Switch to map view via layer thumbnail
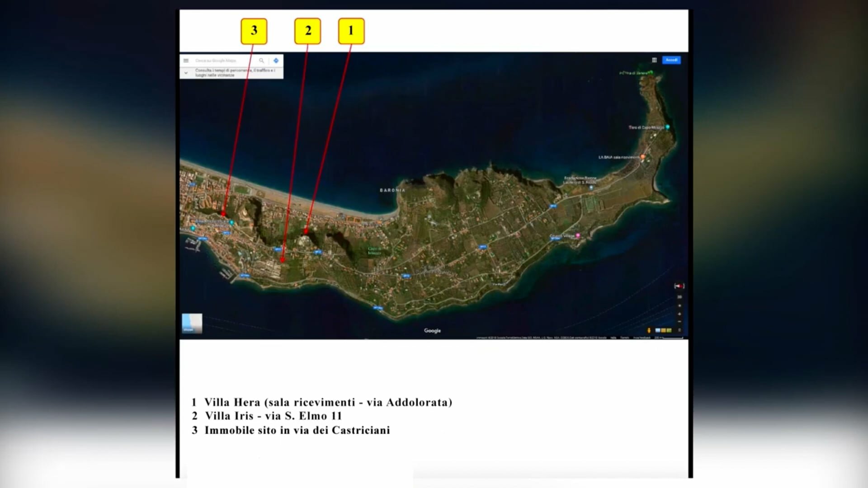Viewport: 868px width, 488px height. tap(192, 324)
